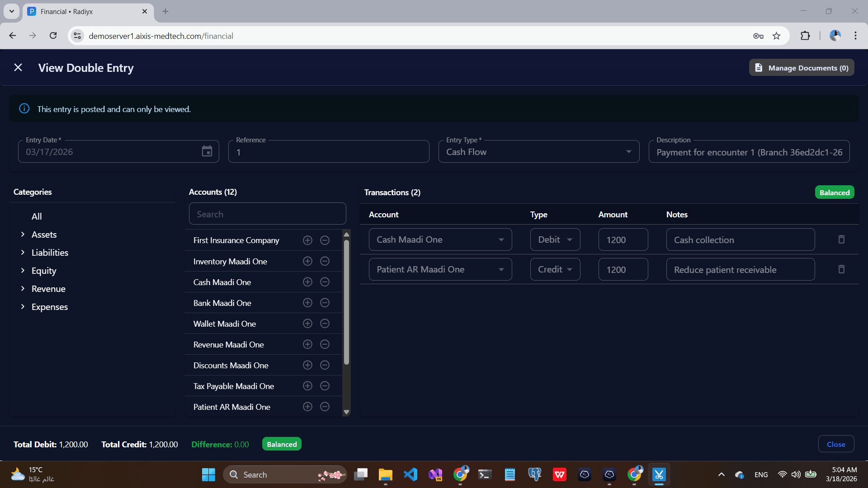The height and width of the screenshot is (488, 868).
Task: Reload the page
Action: (x=53, y=36)
